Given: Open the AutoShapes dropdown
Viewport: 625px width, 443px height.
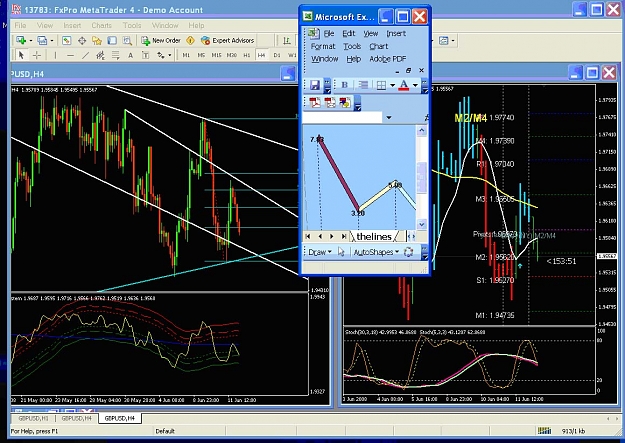Looking at the screenshot, I should pyautogui.click(x=376, y=252).
